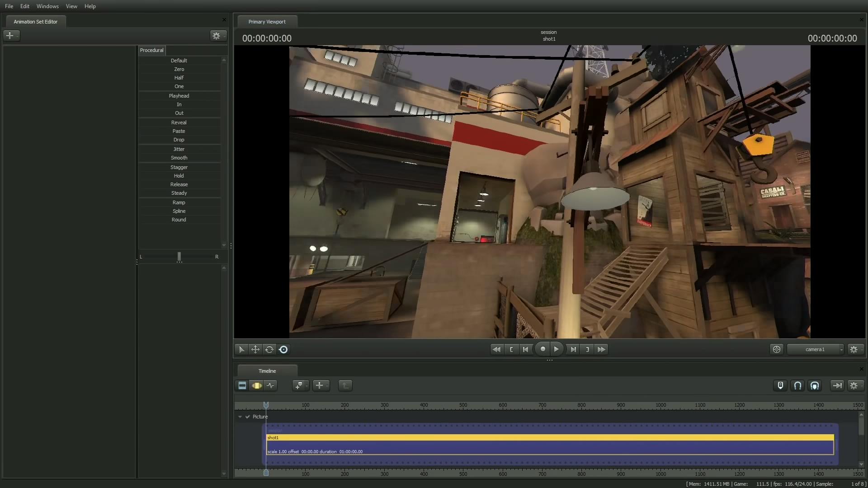Select the move manipulator tool
Viewport: 868px width, 488px height.
click(255, 349)
